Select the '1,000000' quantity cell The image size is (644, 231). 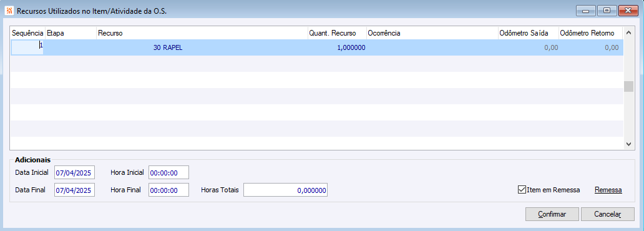pos(337,47)
